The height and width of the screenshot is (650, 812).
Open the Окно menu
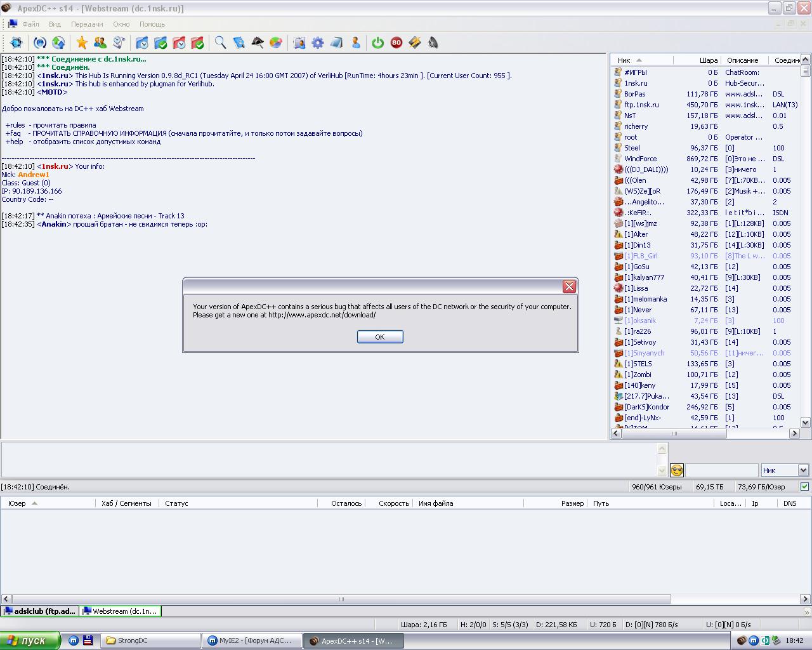121,24
